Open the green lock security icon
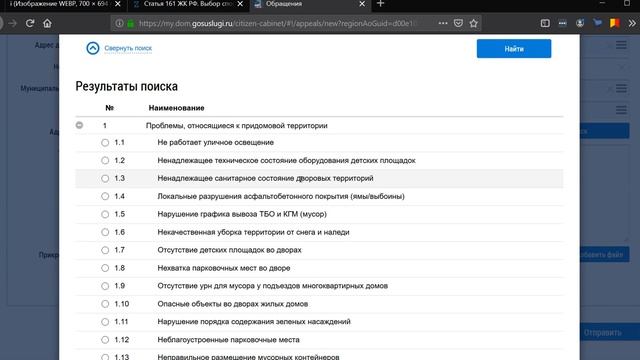Screen dimensions: 640x360 [x=131, y=23]
